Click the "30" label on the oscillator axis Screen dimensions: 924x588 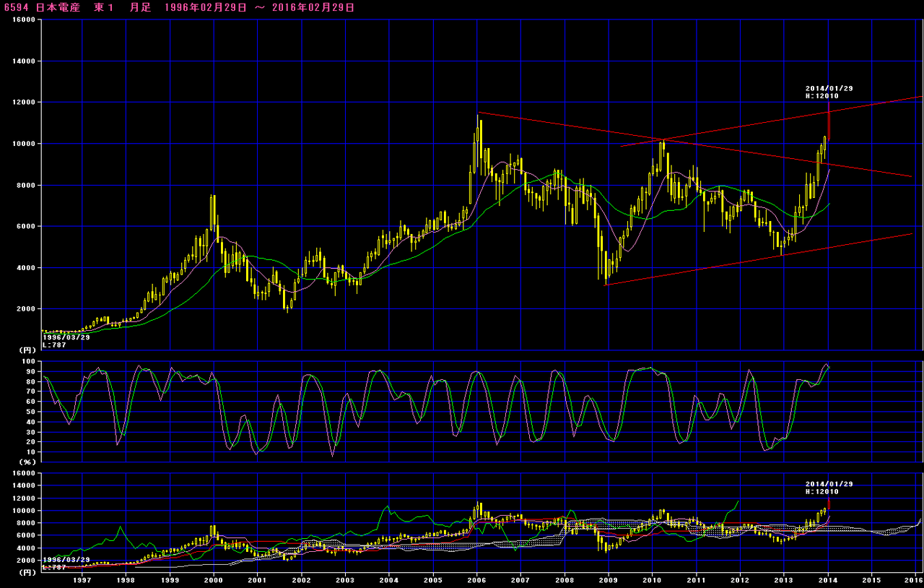tap(32, 432)
